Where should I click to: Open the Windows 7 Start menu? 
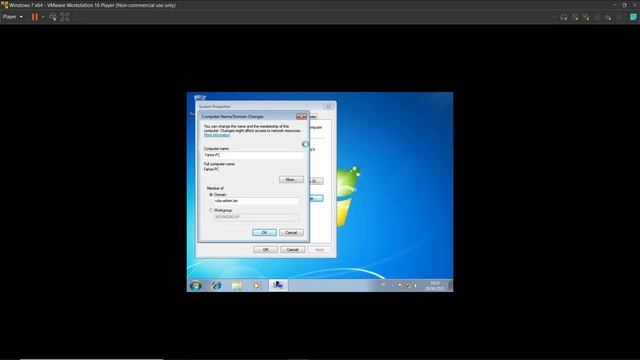tap(196, 285)
